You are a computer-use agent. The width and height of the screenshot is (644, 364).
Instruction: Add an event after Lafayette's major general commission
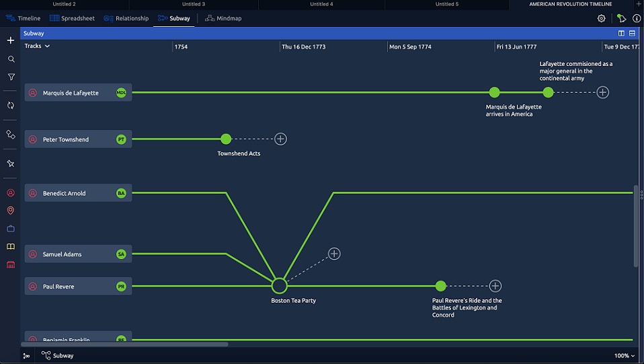tap(602, 93)
